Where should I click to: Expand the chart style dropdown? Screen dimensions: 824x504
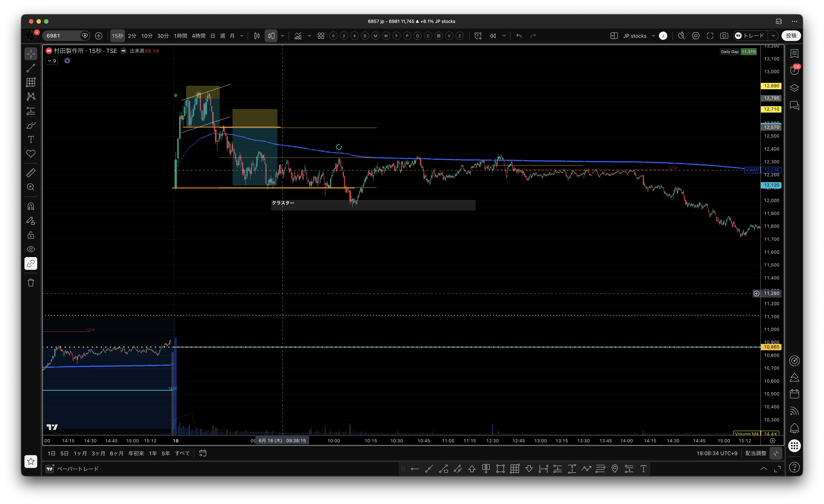tap(282, 36)
